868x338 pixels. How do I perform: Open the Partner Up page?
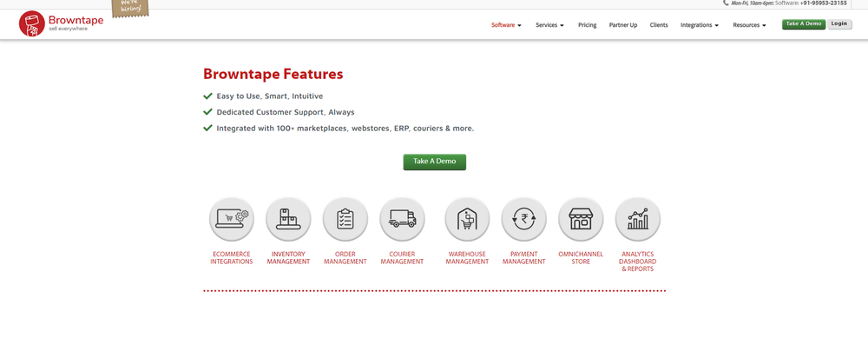pos(623,25)
